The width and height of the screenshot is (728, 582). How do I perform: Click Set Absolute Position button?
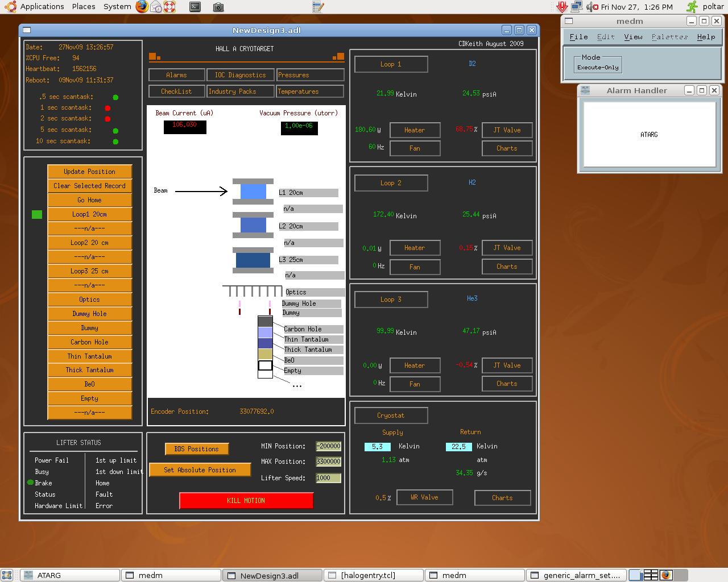click(200, 470)
